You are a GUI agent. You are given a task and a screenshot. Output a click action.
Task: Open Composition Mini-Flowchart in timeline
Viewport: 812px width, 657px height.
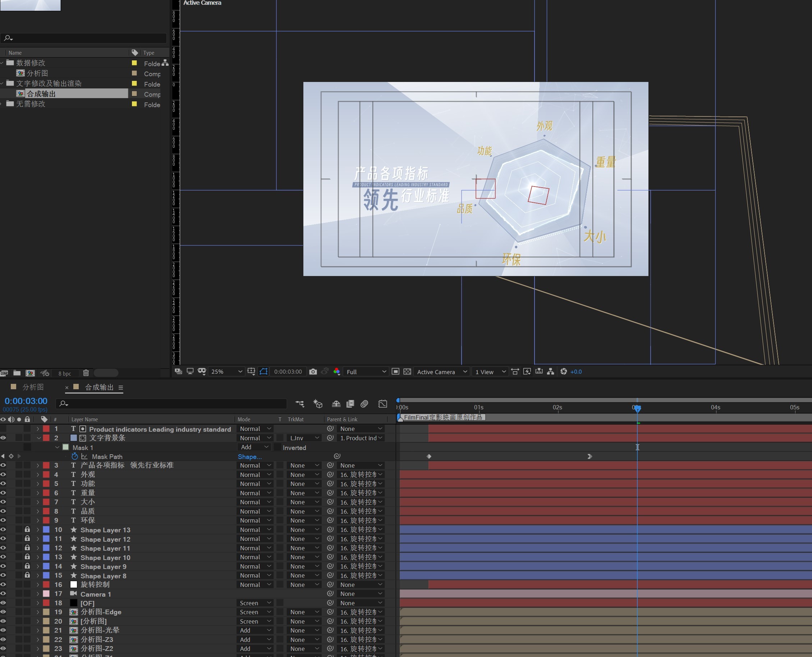click(300, 404)
